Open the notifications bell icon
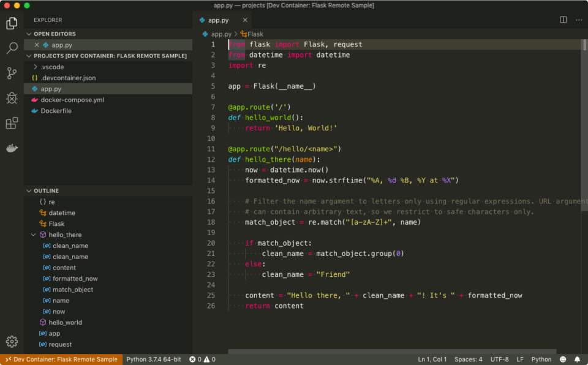 [577, 359]
